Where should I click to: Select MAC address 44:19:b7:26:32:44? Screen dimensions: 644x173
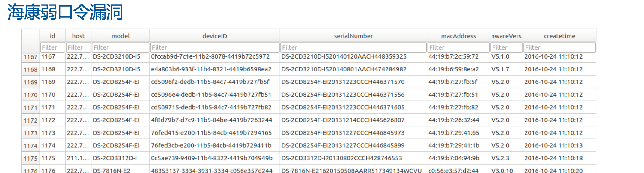(458, 120)
